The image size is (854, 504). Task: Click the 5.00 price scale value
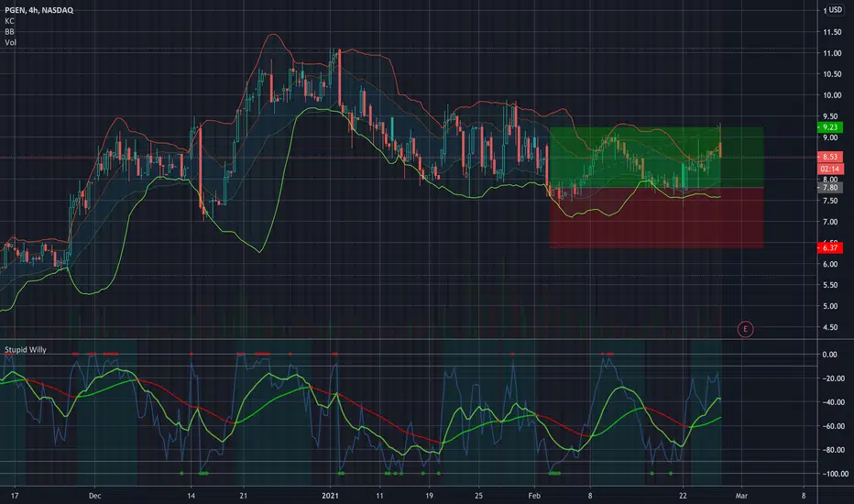pyautogui.click(x=830, y=306)
